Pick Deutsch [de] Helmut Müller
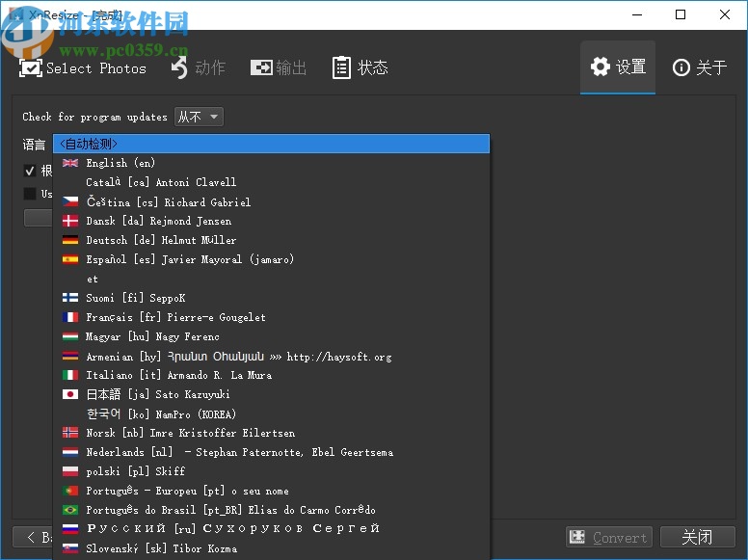This screenshot has height=560, width=748. coord(271,240)
